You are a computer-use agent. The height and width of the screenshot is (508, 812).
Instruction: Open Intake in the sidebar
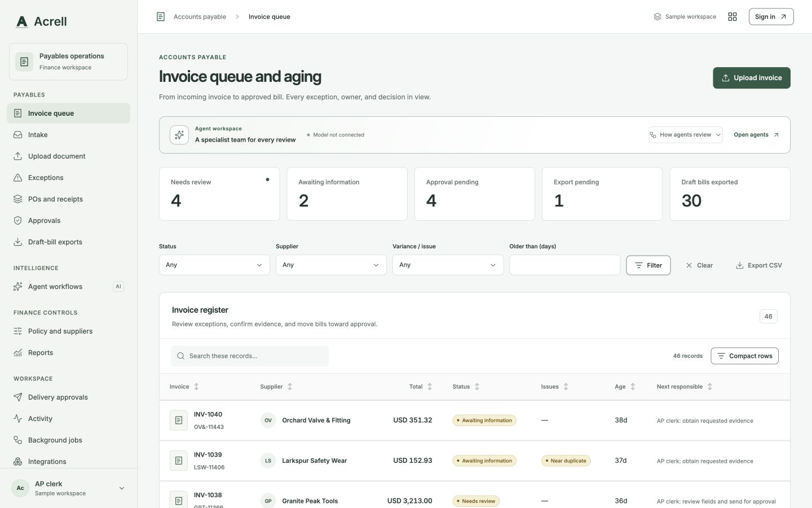(x=68, y=135)
